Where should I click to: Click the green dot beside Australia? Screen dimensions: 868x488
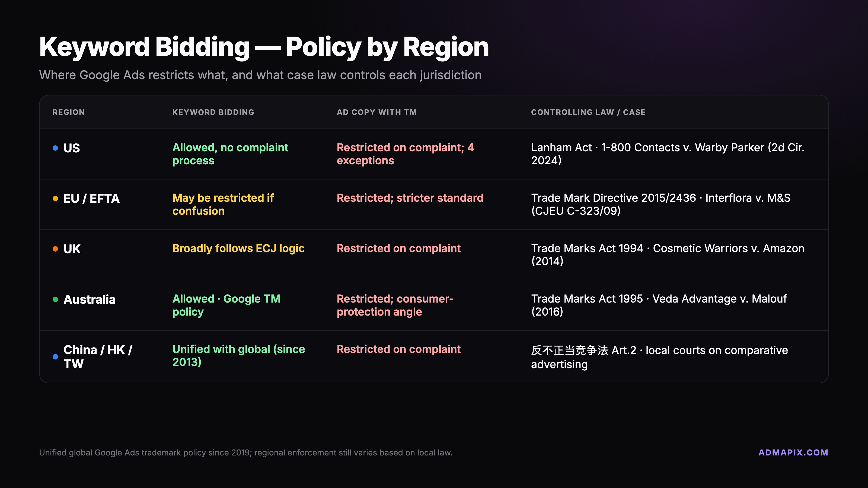tap(55, 299)
